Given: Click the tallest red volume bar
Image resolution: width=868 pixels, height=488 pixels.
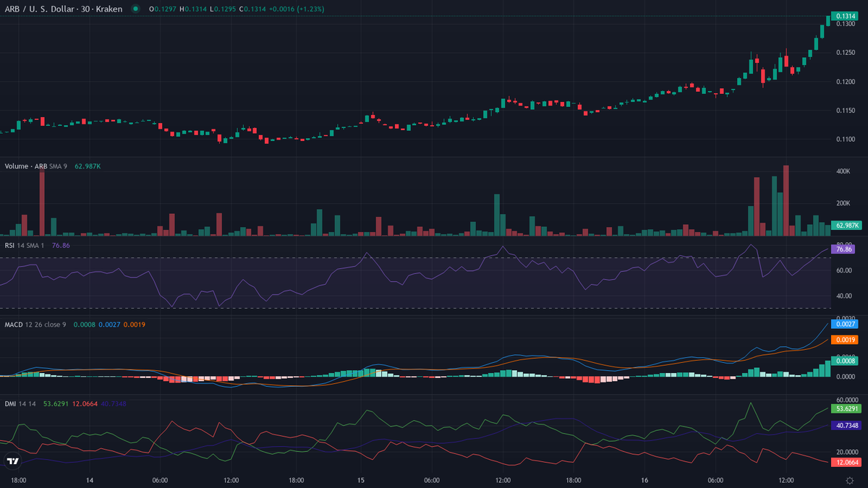Looking at the screenshot, I should coord(786,202).
